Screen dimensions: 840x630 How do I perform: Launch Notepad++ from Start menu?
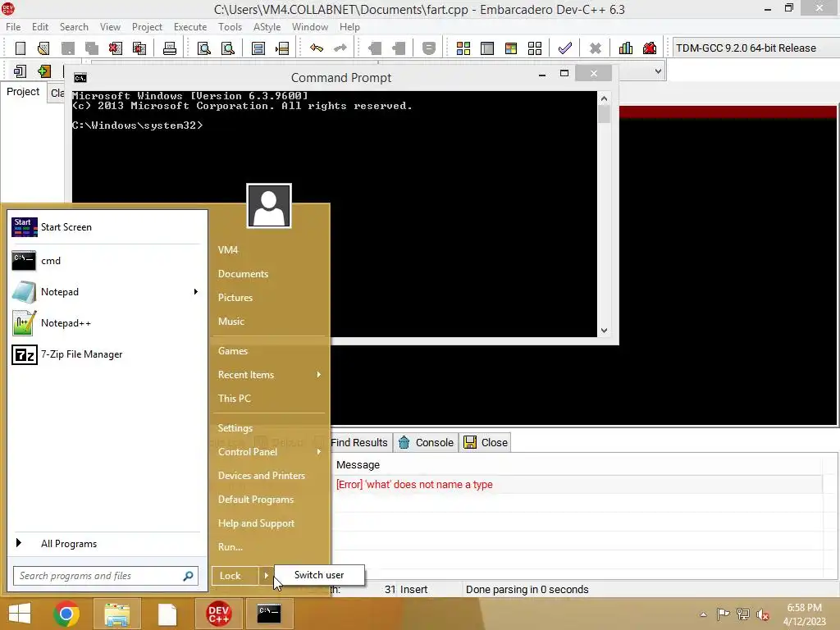tap(106, 323)
